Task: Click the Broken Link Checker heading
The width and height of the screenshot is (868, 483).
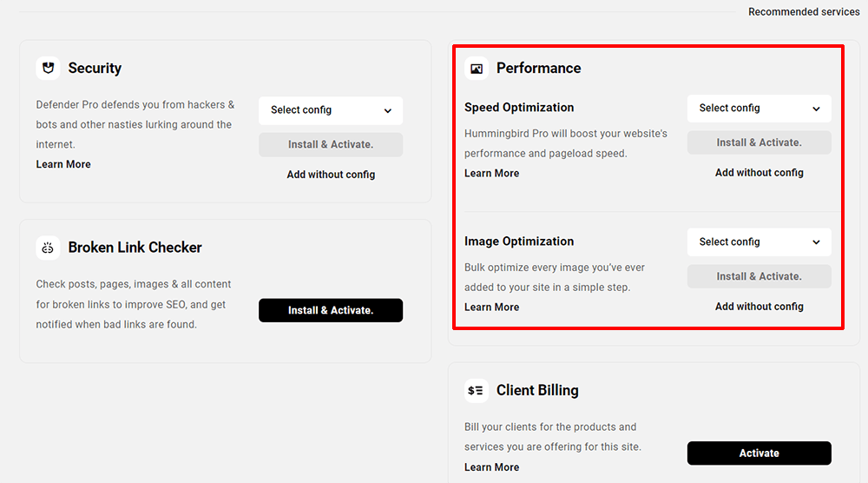Action: point(135,248)
